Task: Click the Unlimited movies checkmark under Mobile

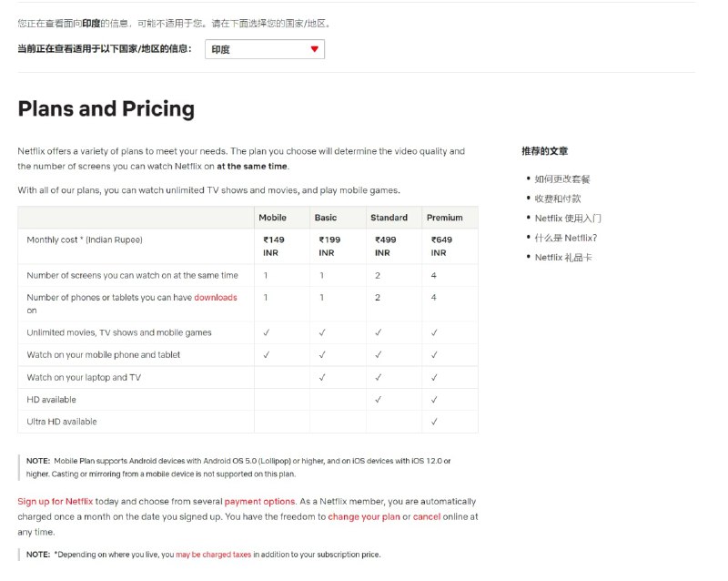Action: click(x=267, y=332)
